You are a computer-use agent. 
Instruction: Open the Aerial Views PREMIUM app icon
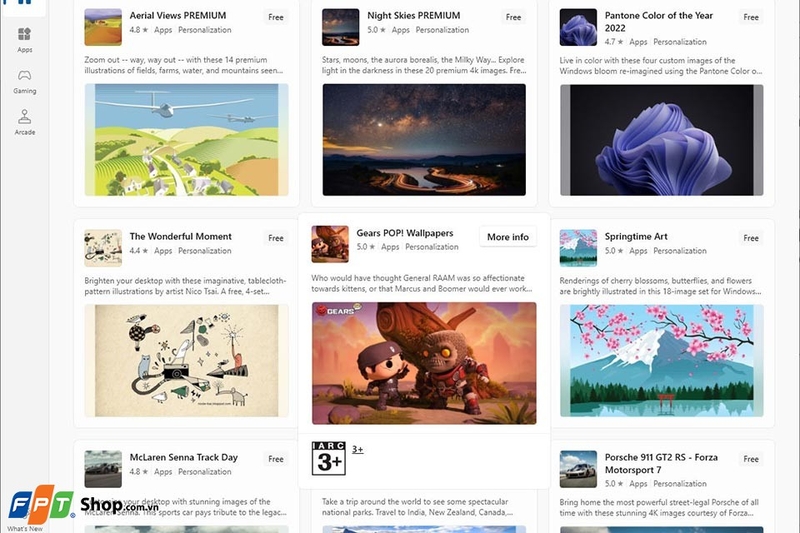coord(103,27)
